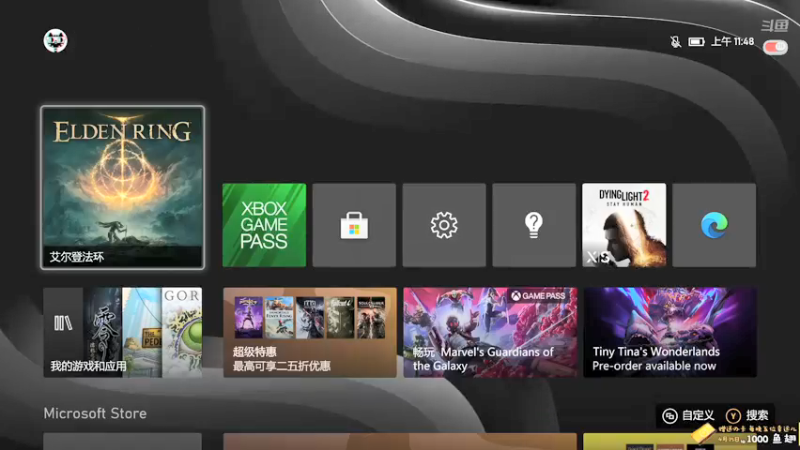Open the Xbox Game Pass tile
Screen dimensions: 800x450
[x=264, y=225]
